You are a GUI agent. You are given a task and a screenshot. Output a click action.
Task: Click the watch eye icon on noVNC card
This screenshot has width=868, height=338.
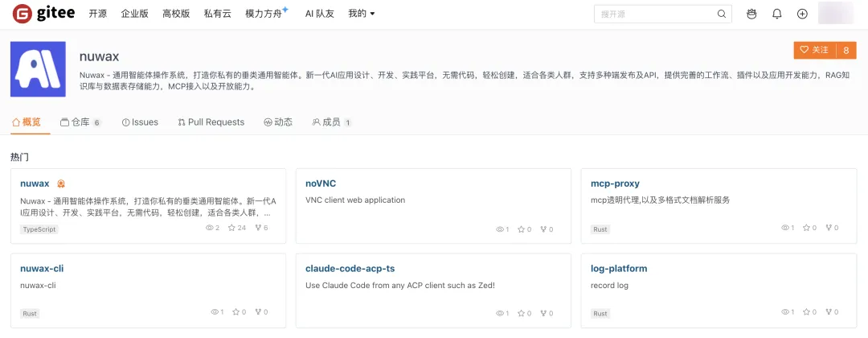[x=499, y=229]
